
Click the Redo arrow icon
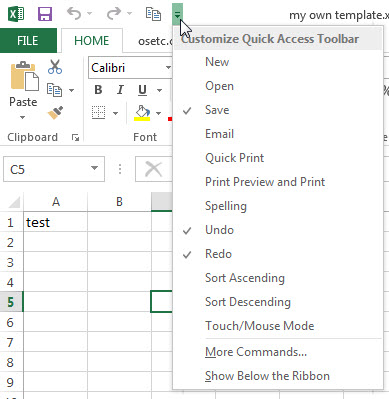(x=114, y=14)
